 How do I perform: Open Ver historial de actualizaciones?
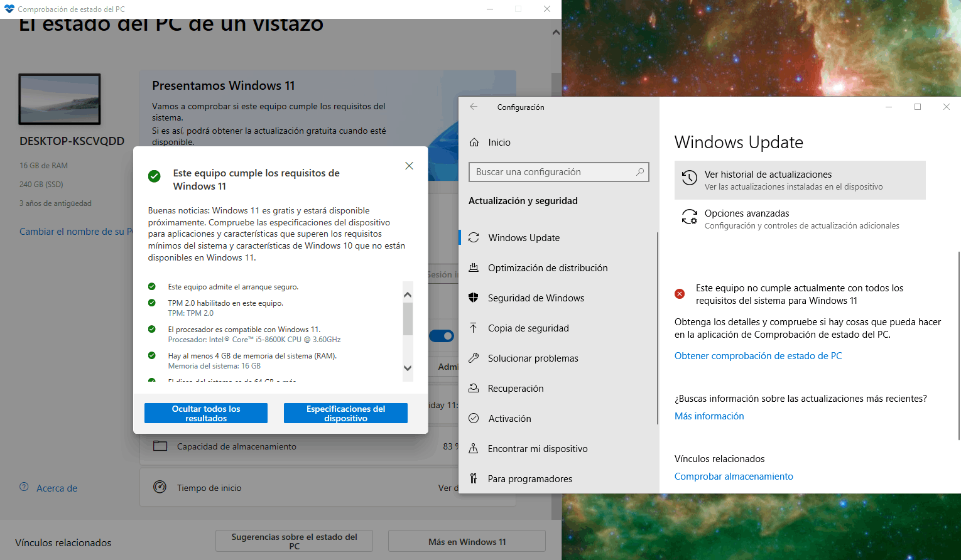(800, 180)
